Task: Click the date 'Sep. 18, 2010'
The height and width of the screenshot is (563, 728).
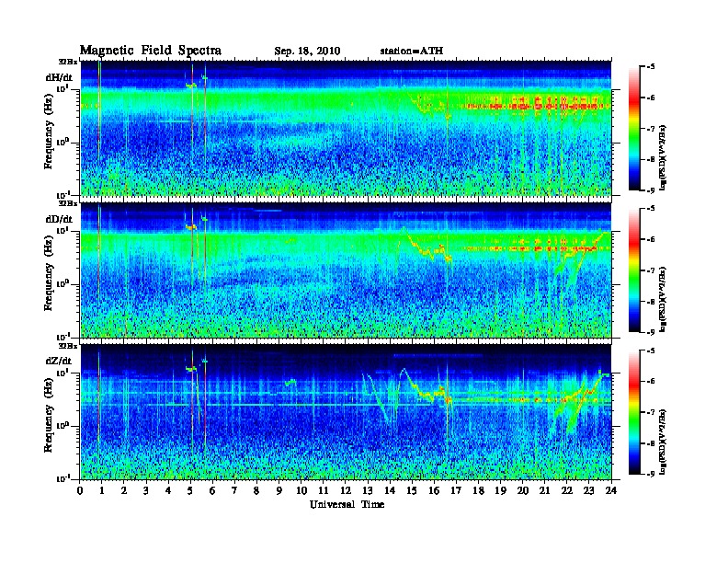Action: (x=307, y=52)
